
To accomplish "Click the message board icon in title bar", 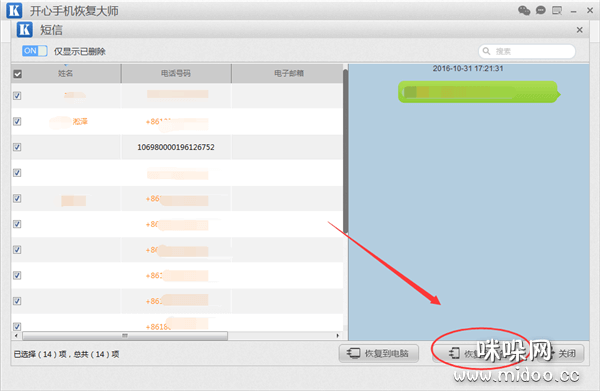I will pos(557,10).
